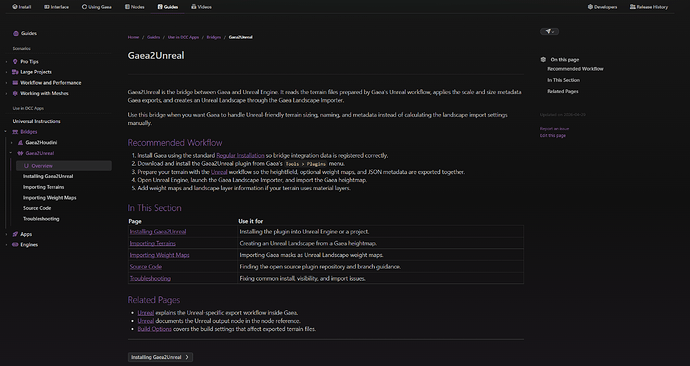The image size is (690, 366).
Task: Switch to the Guides tab
Action: pyautogui.click(x=168, y=7)
